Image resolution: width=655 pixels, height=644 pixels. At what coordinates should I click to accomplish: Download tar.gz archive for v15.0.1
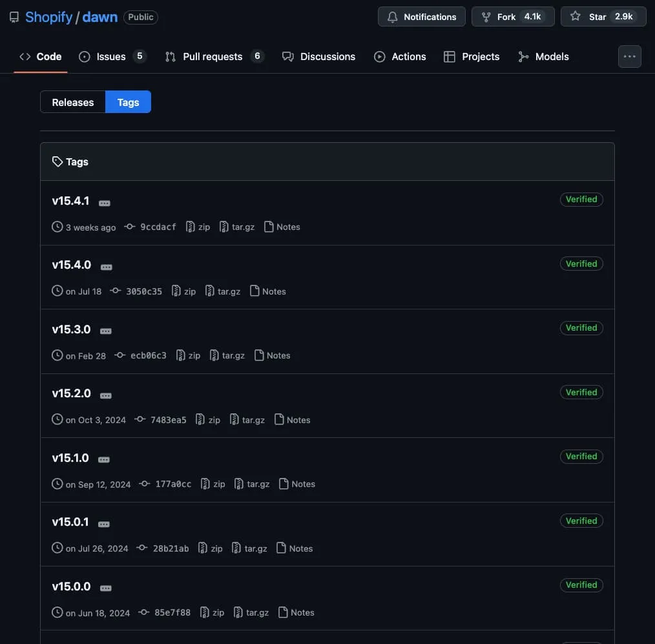coord(249,548)
